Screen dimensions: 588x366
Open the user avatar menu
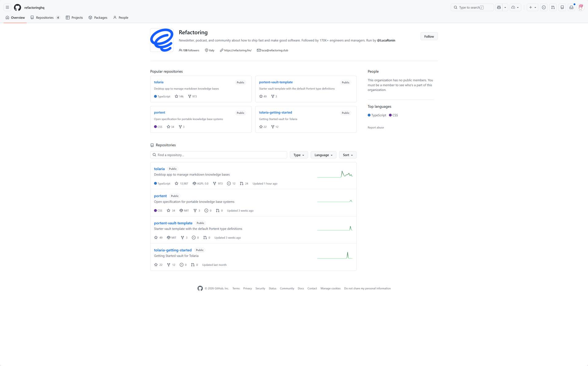[581, 7]
